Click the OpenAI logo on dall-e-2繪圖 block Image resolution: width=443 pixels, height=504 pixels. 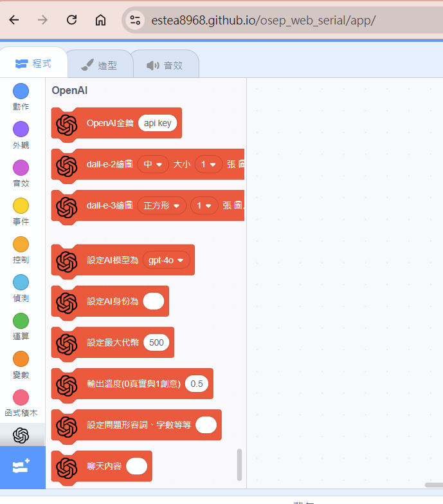click(x=67, y=166)
